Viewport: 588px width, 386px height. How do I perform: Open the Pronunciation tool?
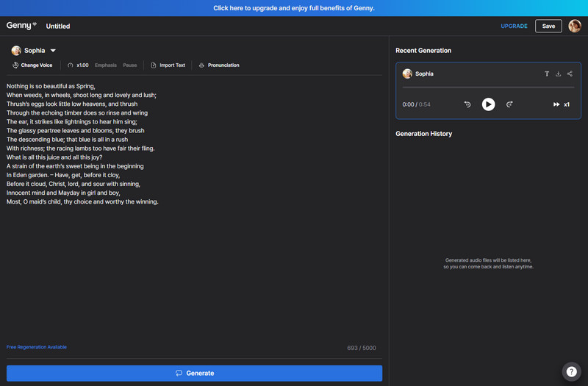(x=219, y=65)
